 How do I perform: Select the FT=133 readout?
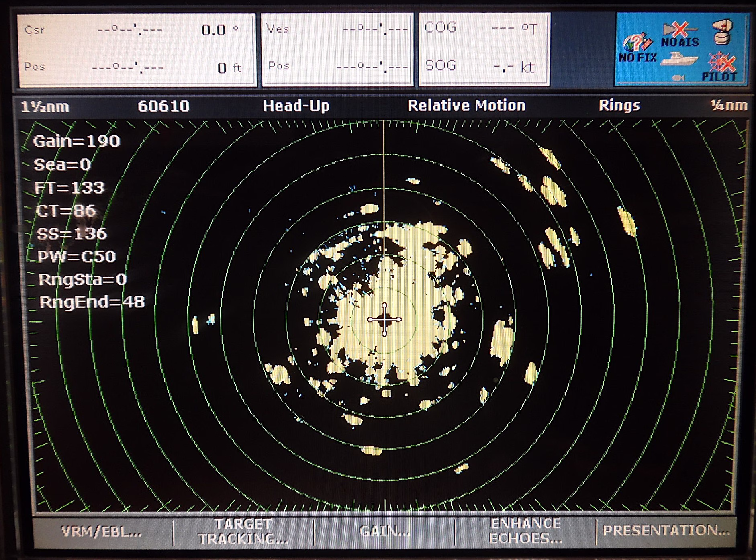[x=69, y=188]
